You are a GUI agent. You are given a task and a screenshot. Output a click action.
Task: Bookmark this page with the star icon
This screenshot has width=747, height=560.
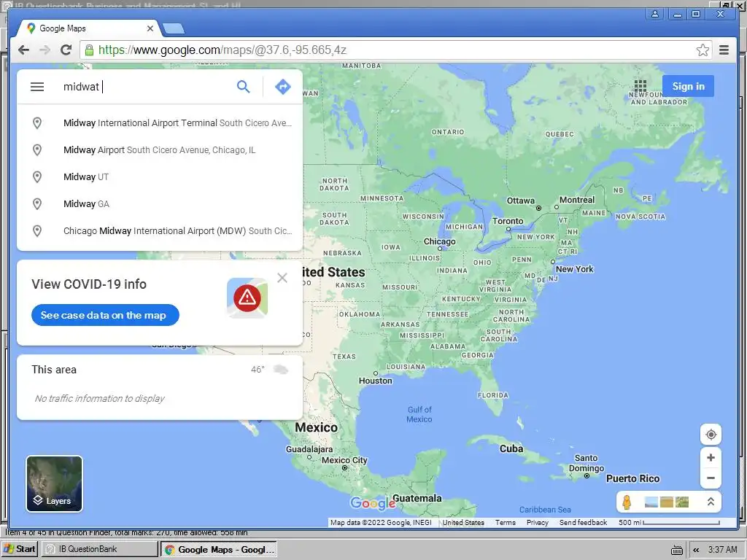point(703,50)
